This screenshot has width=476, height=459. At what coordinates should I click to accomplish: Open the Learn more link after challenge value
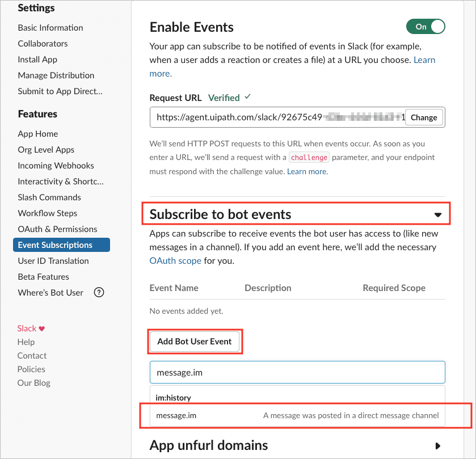(307, 171)
